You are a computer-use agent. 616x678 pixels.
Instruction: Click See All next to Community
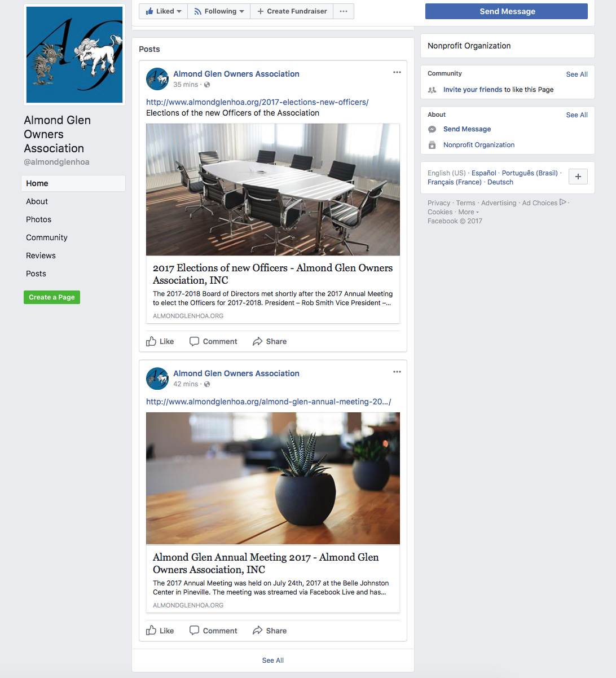click(x=577, y=74)
